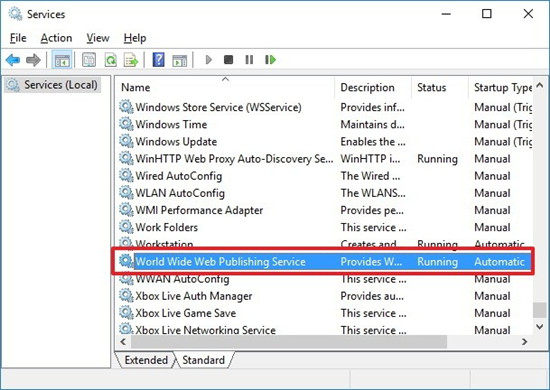The height and width of the screenshot is (390, 550).
Task: Click the vertical scrollbar down arrow
Action: (x=540, y=327)
